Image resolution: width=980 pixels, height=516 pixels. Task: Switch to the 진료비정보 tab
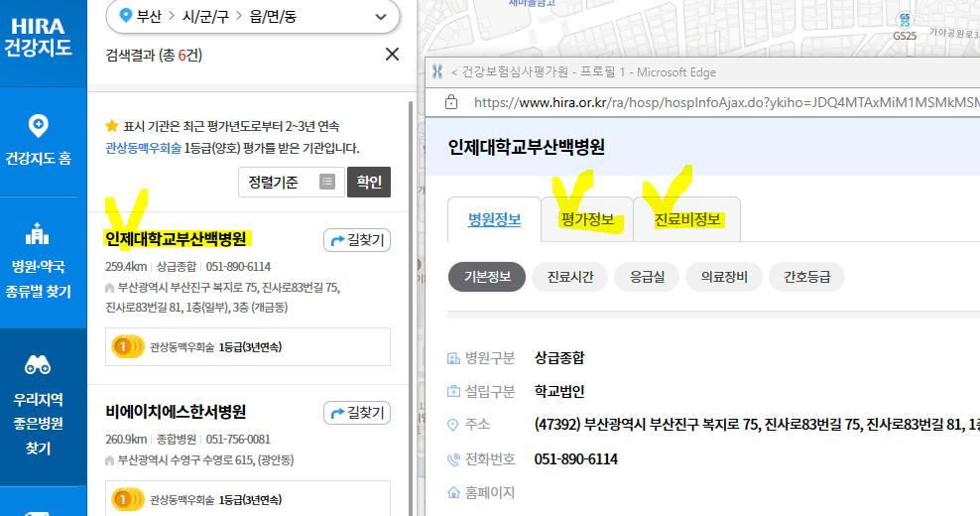tap(686, 219)
